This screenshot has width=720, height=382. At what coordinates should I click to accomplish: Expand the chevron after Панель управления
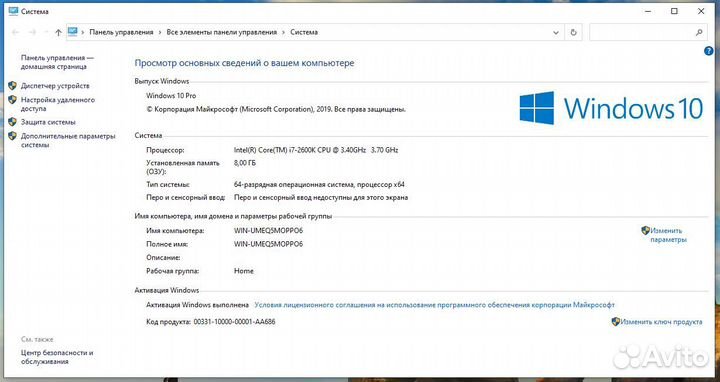160,33
